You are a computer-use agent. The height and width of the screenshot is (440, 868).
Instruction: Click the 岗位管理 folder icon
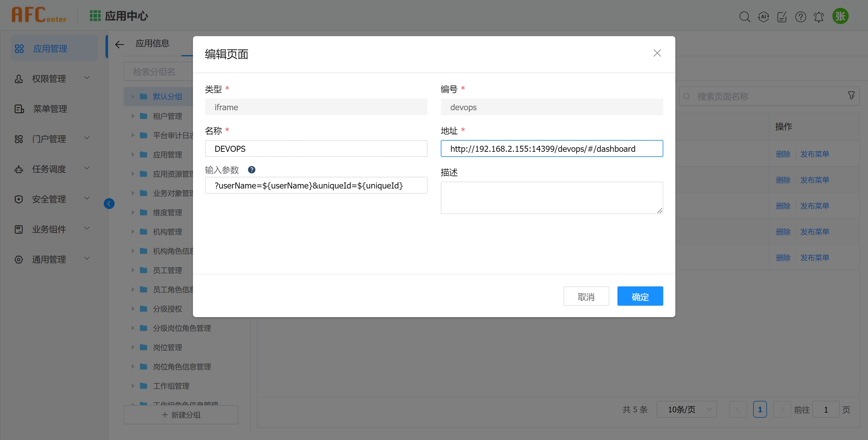tap(144, 347)
